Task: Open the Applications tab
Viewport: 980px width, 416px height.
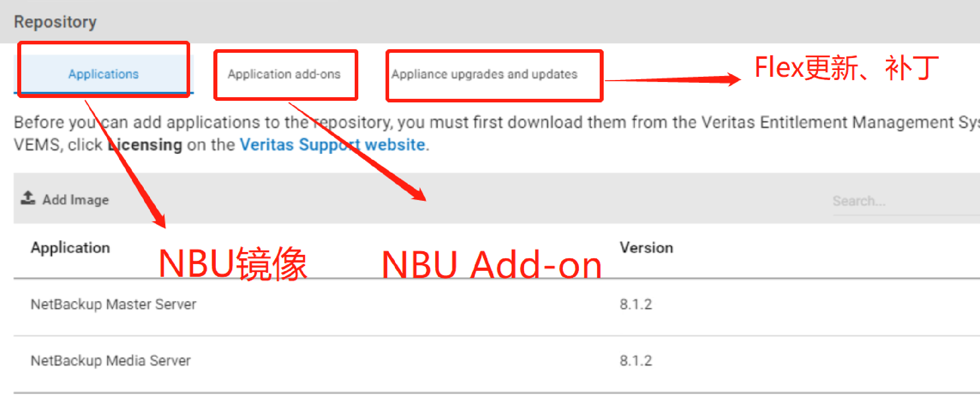Action: point(103,74)
